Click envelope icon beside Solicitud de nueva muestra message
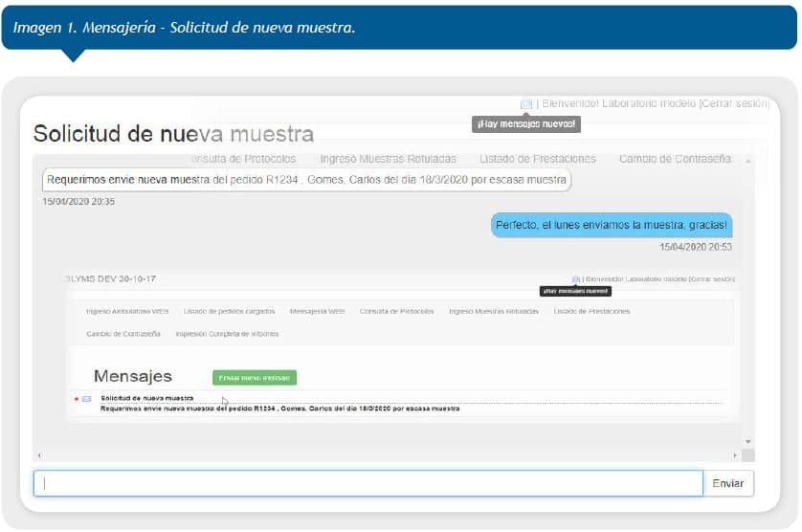The width and height of the screenshot is (802, 532). [x=86, y=398]
